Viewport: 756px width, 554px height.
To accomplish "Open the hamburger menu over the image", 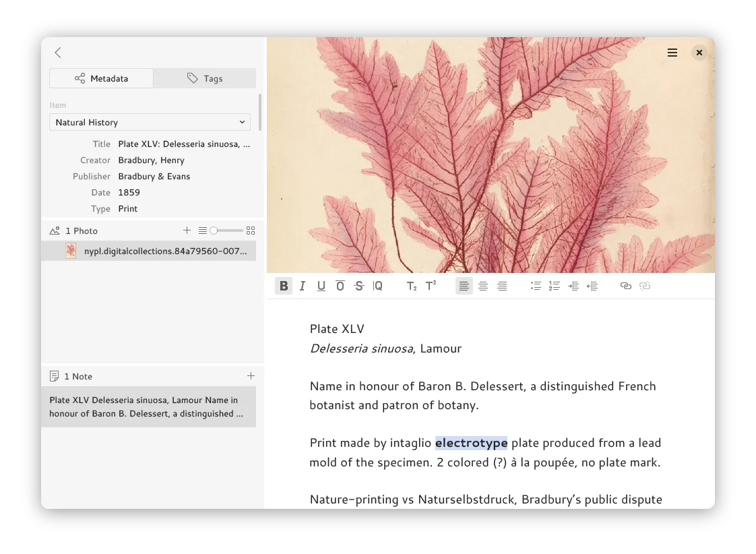I will (672, 53).
